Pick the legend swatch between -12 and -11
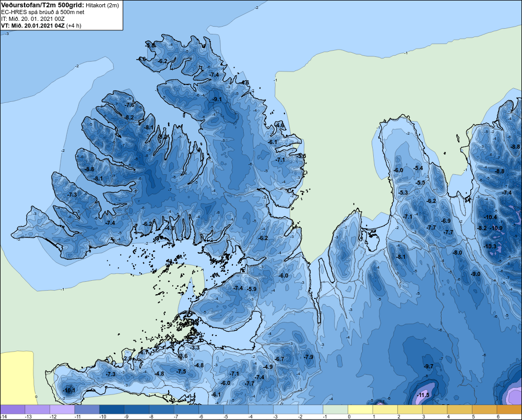Viewport: 522px width, 420px height. (x=62, y=410)
